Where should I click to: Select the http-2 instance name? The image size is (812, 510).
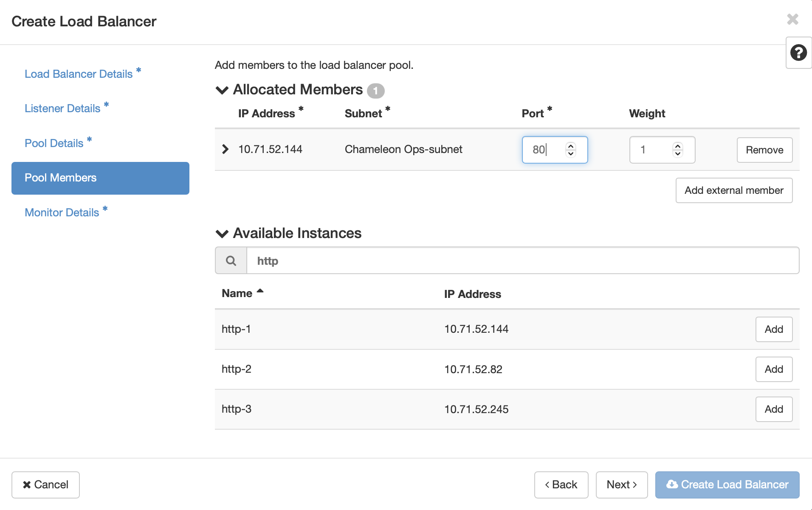(237, 369)
